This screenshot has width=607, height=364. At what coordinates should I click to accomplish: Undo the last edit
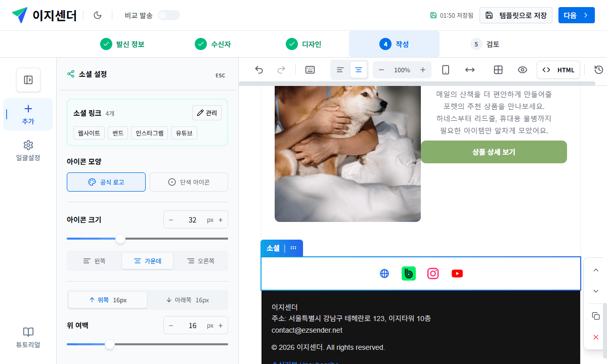(259, 70)
